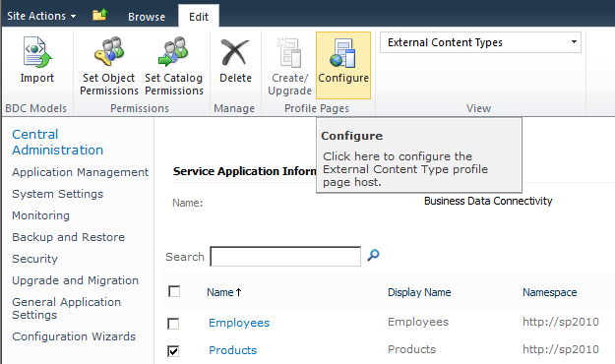Open the Employees content type link

(x=239, y=323)
